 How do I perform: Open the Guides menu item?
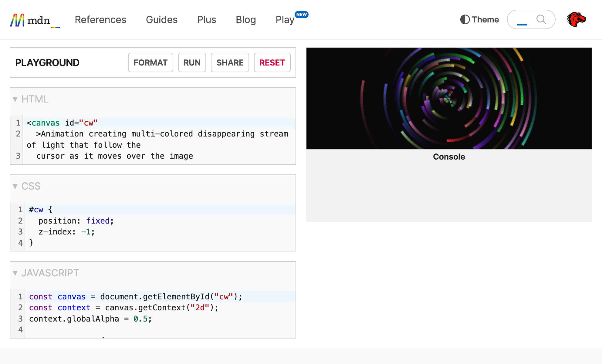[161, 19]
